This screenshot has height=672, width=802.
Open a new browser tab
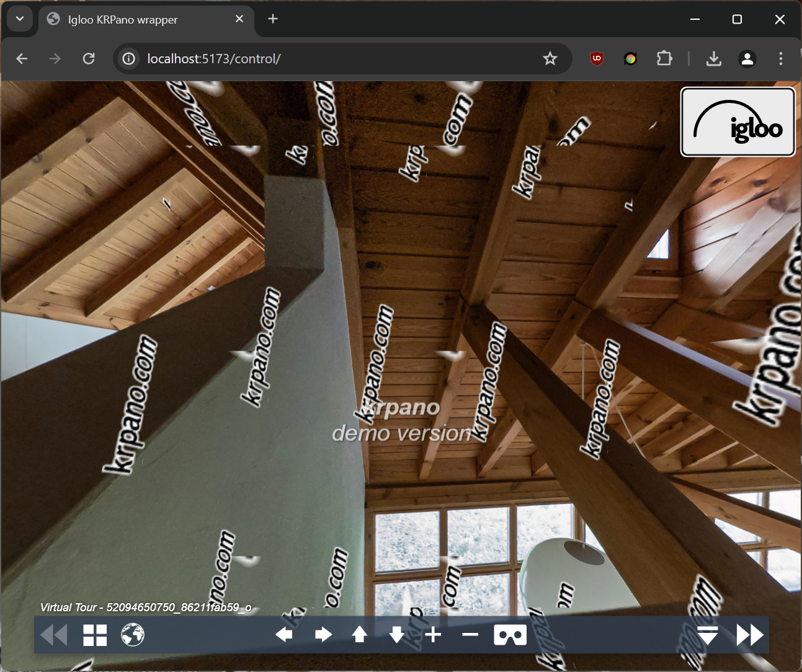[273, 19]
